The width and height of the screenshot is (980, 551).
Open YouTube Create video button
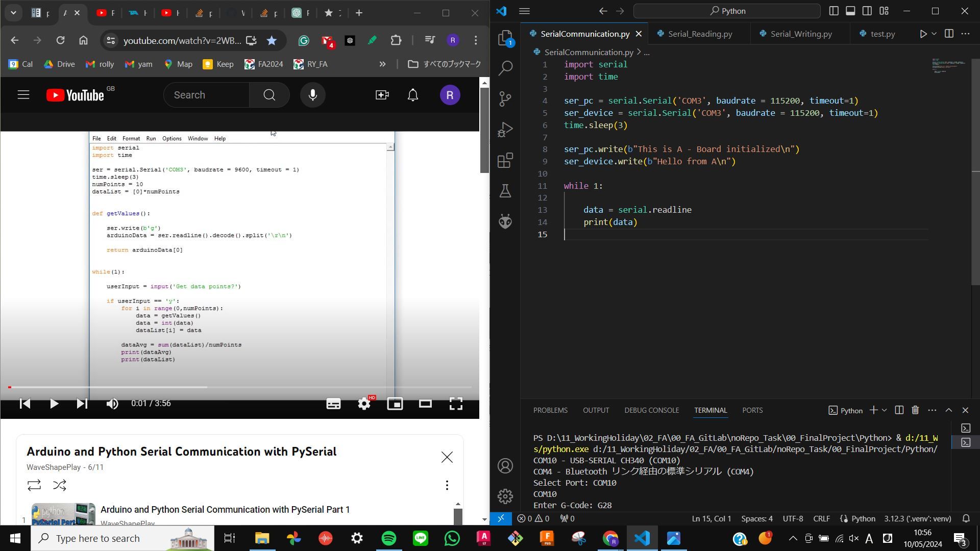click(382, 95)
